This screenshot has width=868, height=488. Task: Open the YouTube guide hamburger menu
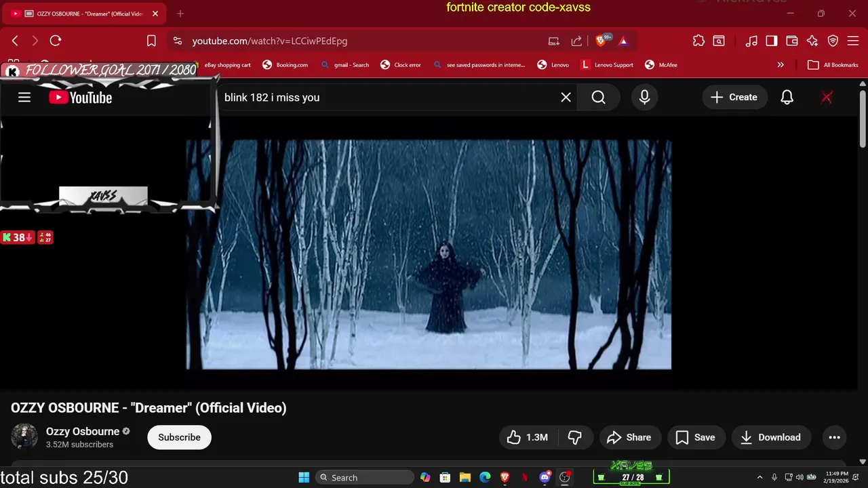pos(24,98)
